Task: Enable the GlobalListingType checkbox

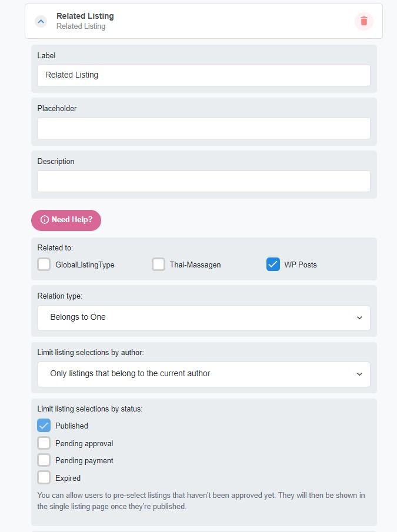Action: pyautogui.click(x=44, y=265)
